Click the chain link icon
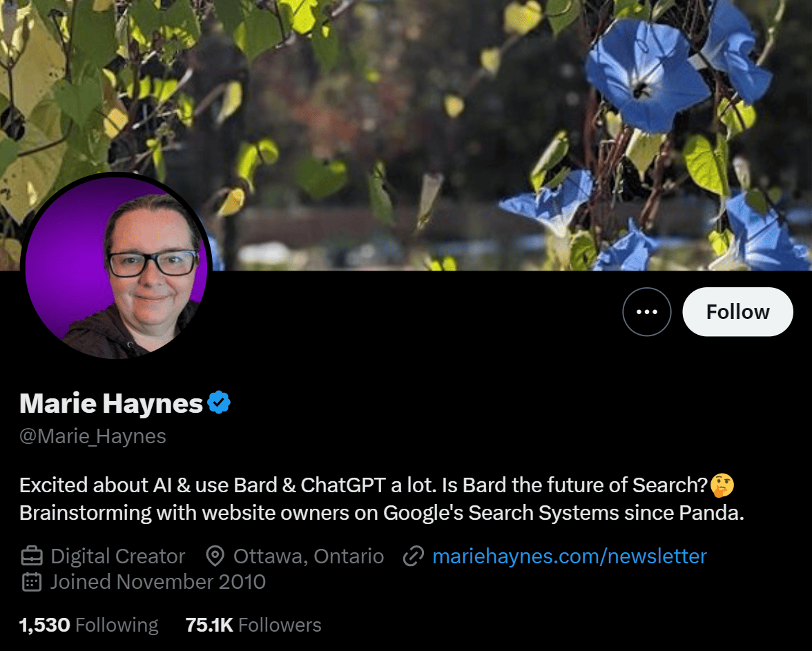 click(413, 556)
